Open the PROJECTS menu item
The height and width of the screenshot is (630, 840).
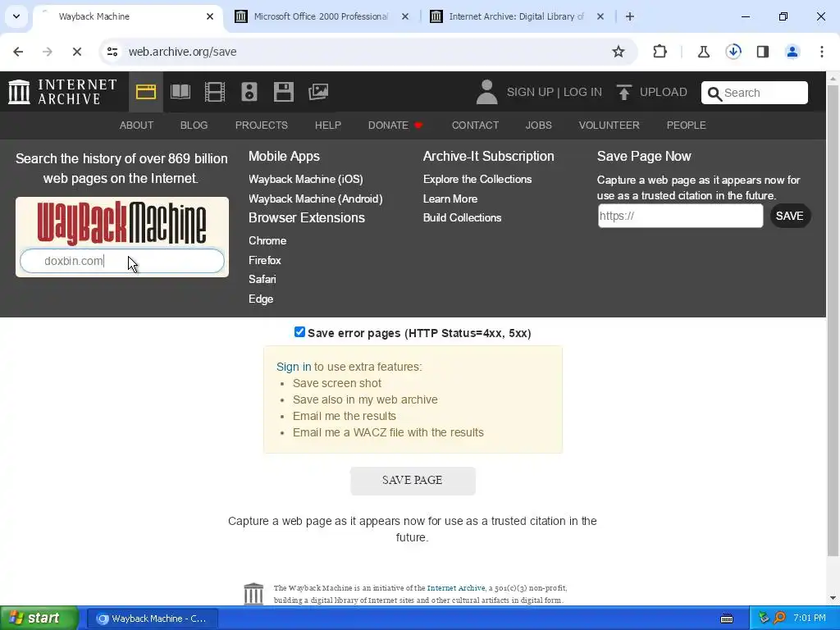262,126
